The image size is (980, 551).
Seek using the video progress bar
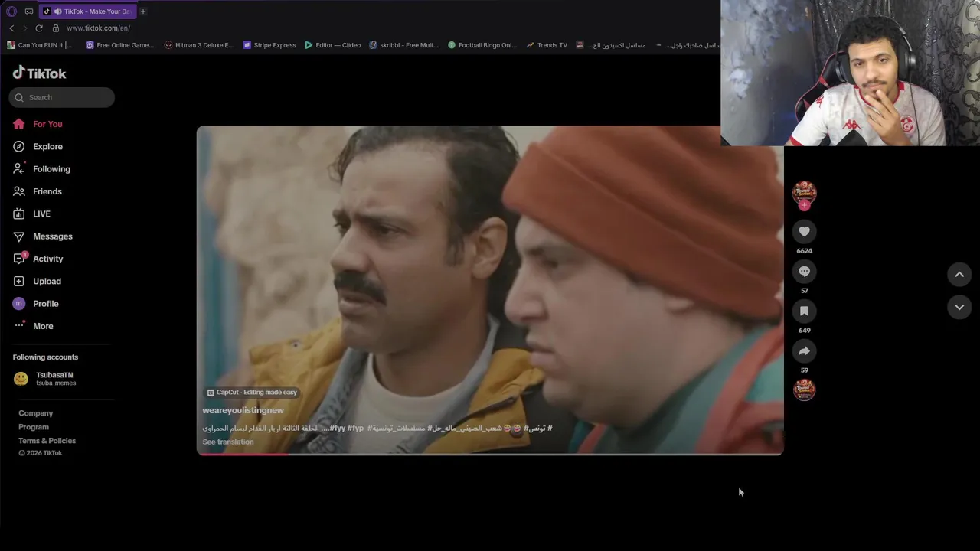point(490,454)
